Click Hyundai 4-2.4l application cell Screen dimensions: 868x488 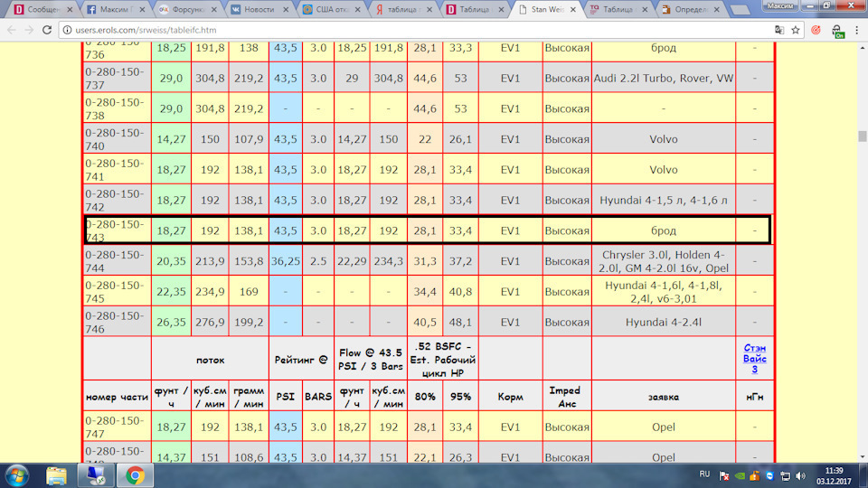pos(663,322)
